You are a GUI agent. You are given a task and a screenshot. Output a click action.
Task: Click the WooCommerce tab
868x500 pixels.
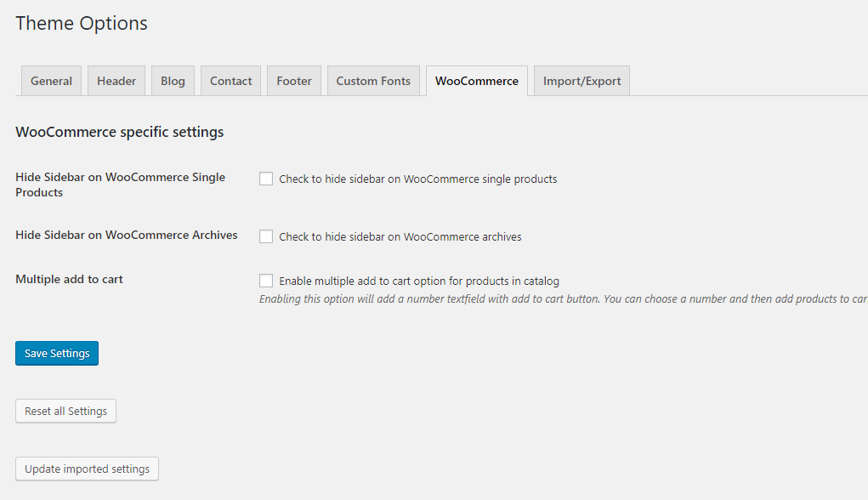(x=476, y=81)
